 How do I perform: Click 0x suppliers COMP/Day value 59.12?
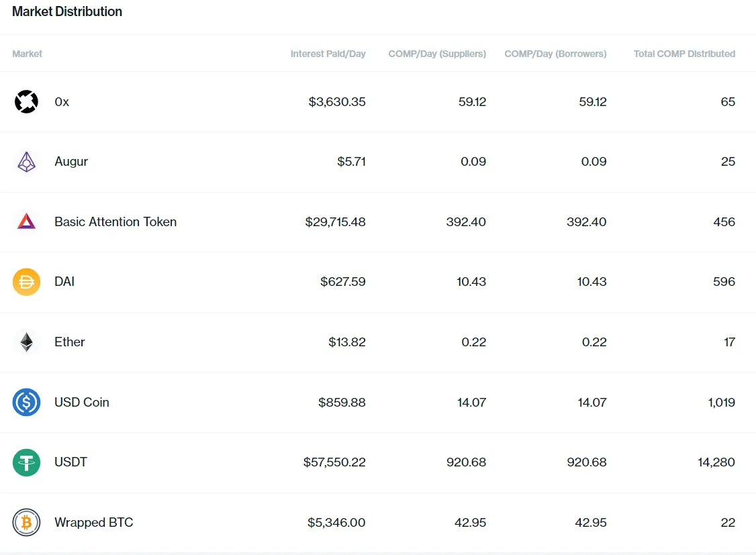(473, 101)
